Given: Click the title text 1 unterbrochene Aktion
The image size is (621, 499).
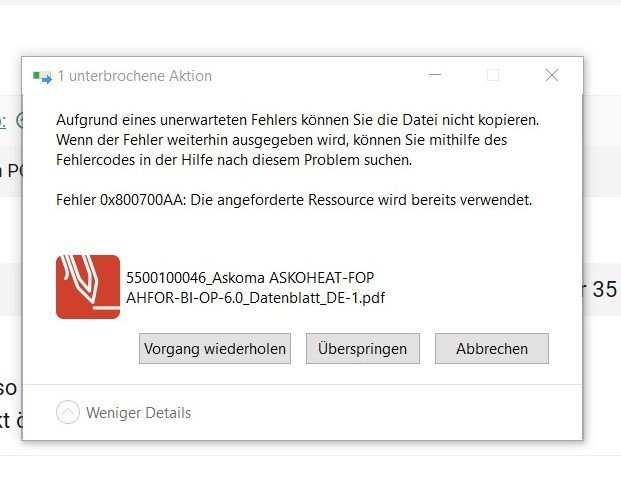Looking at the screenshot, I should click(134, 76).
